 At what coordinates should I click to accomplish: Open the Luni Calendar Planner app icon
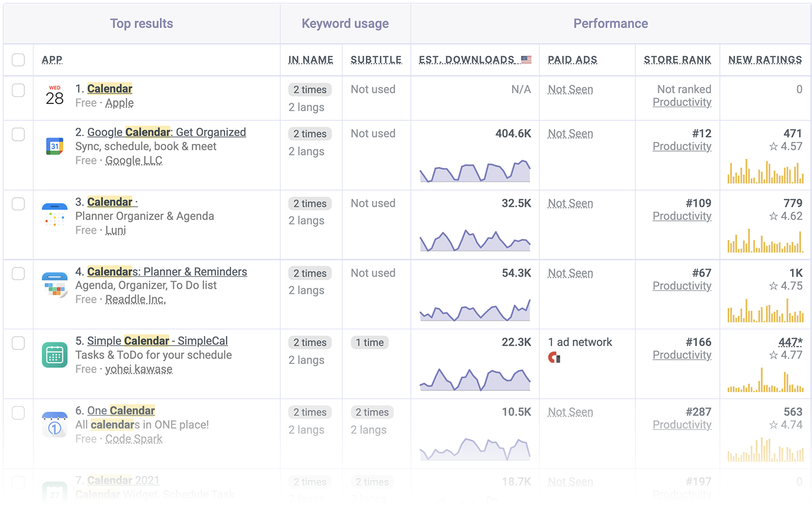coord(55,216)
